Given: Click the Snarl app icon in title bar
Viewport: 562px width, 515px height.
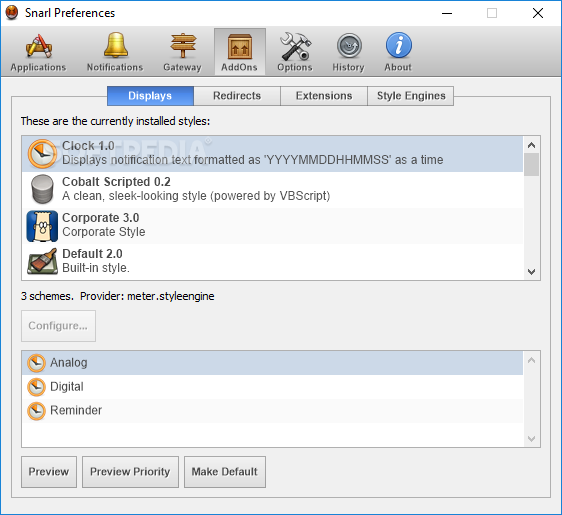Looking at the screenshot, I should coord(12,13).
